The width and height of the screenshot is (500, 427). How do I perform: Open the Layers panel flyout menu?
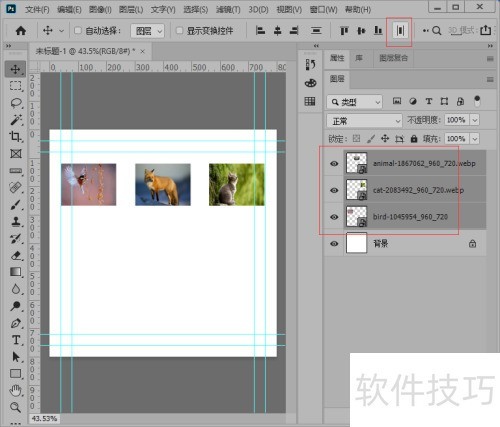pos(490,79)
